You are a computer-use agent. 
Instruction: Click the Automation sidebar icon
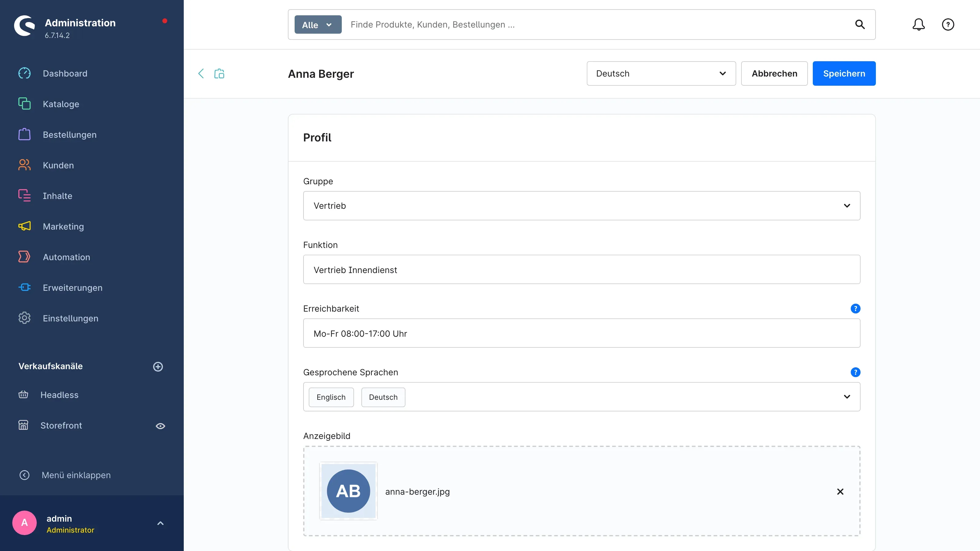tap(24, 257)
